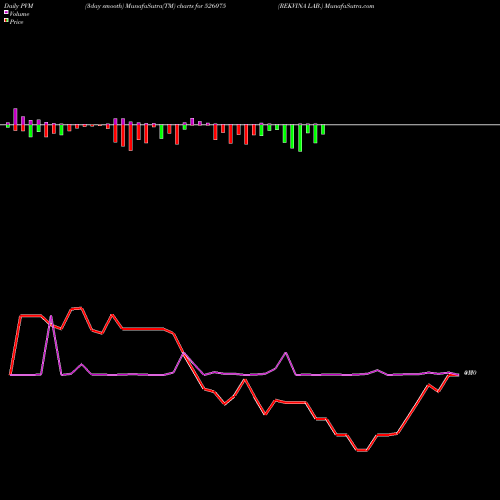Click the Volume legend color swatch
Viewport: 500px width, 500px height.
[x=6, y=12]
